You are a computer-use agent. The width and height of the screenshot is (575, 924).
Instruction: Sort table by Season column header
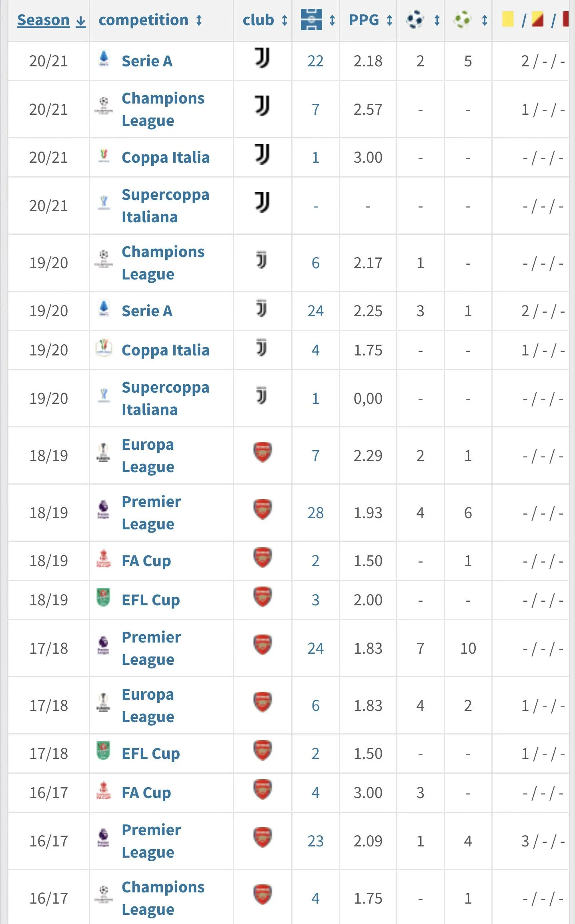[x=43, y=20]
